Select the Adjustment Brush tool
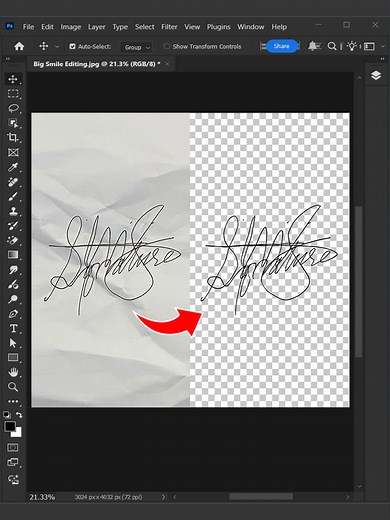 point(13,284)
